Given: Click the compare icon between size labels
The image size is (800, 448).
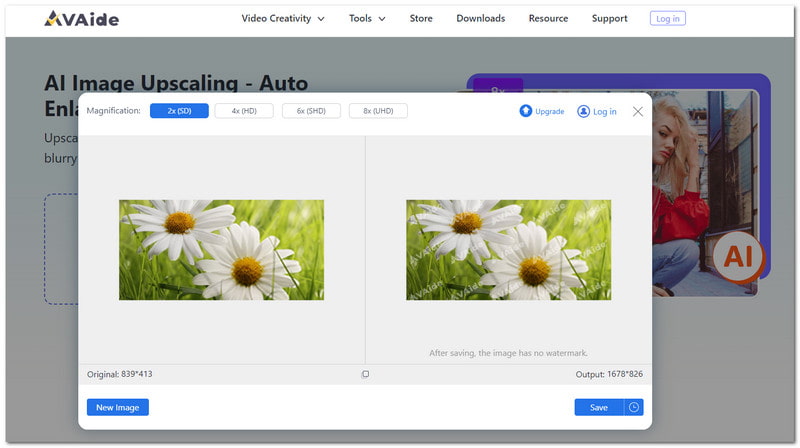Looking at the screenshot, I should tap(365, 374).
